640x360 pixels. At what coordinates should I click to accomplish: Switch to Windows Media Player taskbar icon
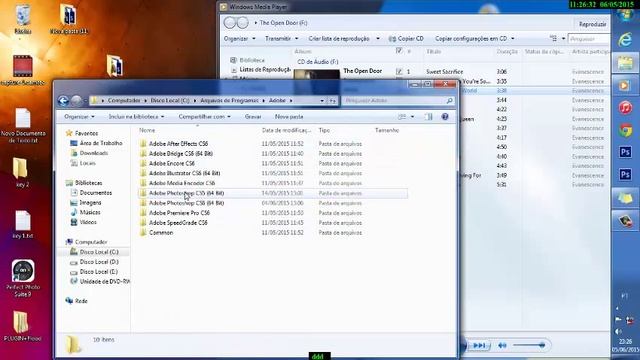[x=625, y=85]
